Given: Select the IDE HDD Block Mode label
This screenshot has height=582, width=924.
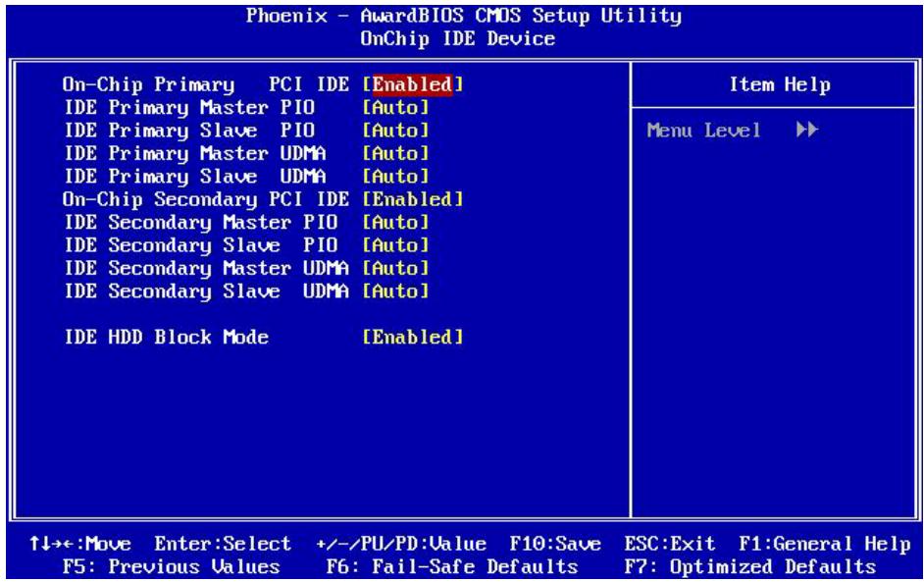Looking at the screenshot, I should click(167, 338).
